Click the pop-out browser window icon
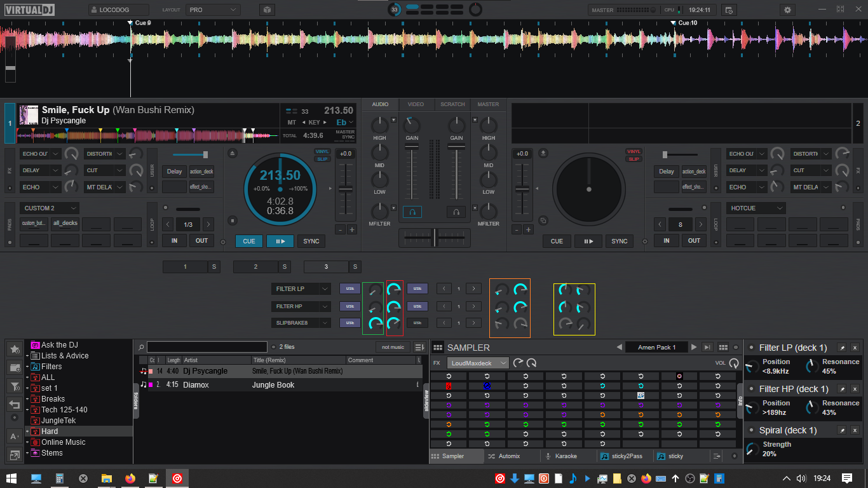Screen dimensions: 868x488 tap(14, 454)
